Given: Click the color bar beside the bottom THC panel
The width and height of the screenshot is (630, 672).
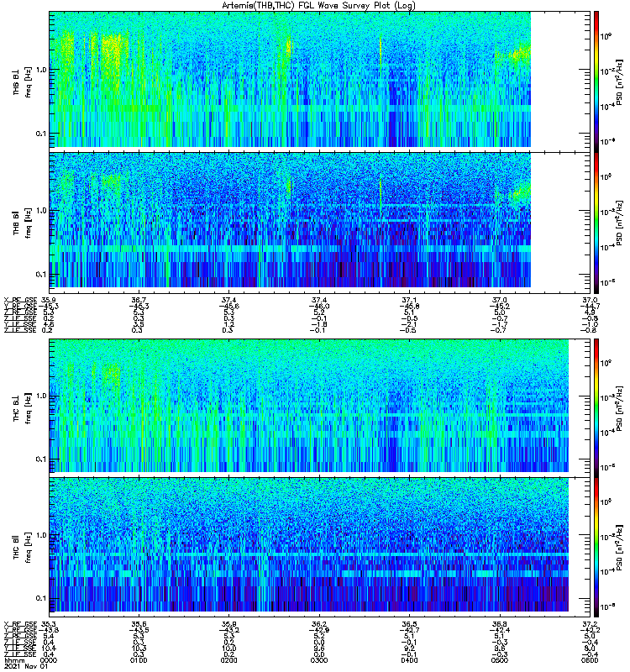Looking at the screenshot, I should click(x=596, y=547).
